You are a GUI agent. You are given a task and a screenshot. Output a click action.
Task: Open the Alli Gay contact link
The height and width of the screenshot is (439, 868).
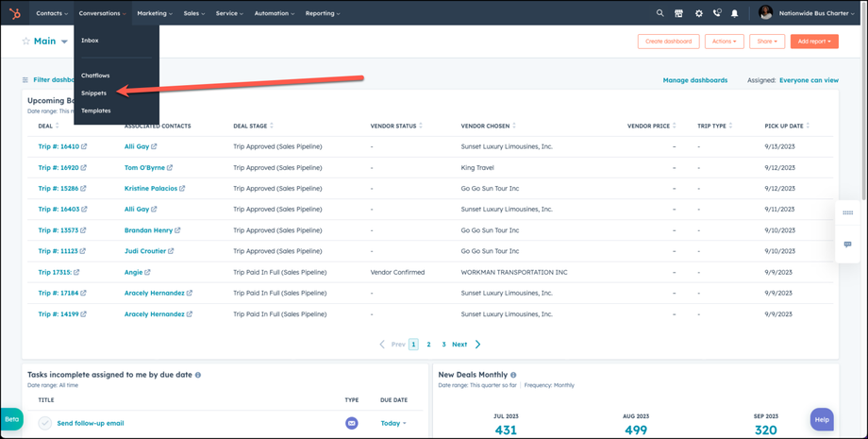click(x=137, y=146)
